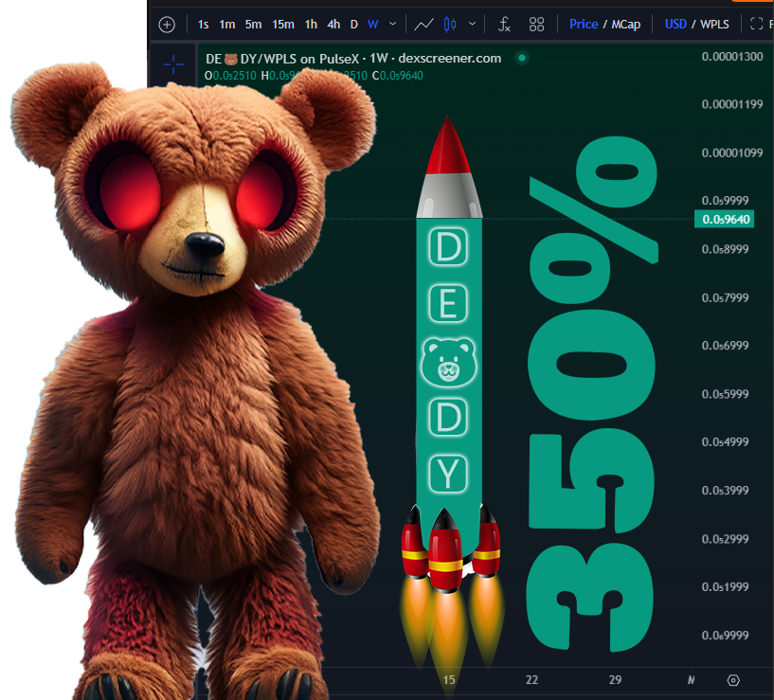Image resolution: width=774 pixels, height=700 pixels.
Task: Click the 0.00001099 price axis label
Action: [732, 153]
